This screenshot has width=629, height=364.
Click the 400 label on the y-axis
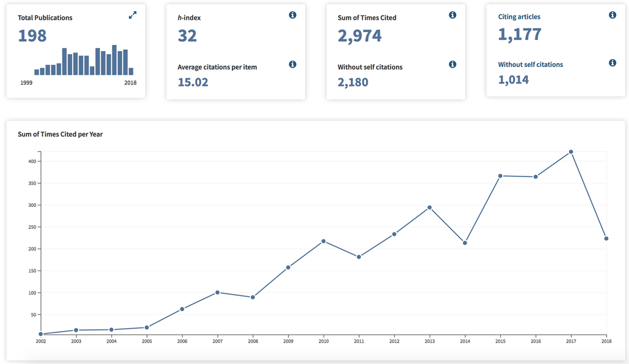tap(32, 161)
